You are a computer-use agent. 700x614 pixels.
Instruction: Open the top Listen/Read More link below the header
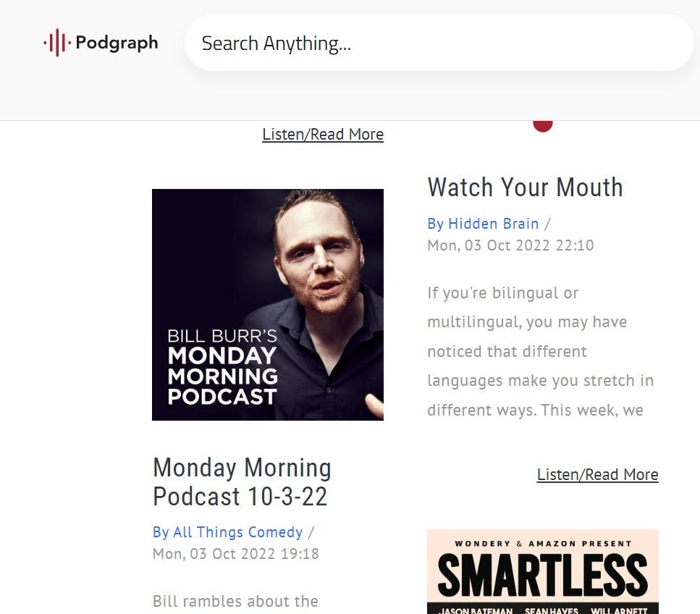click(x=323, y=134)
